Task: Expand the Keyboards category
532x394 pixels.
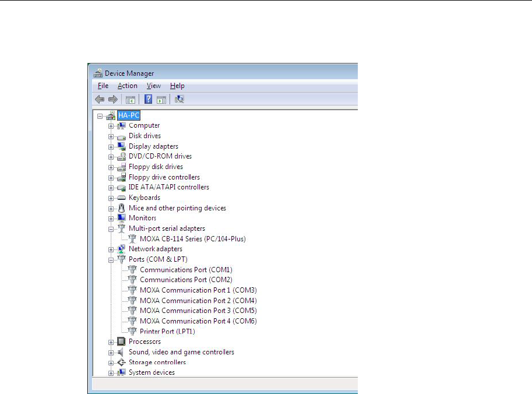Action: click(111, 198)
